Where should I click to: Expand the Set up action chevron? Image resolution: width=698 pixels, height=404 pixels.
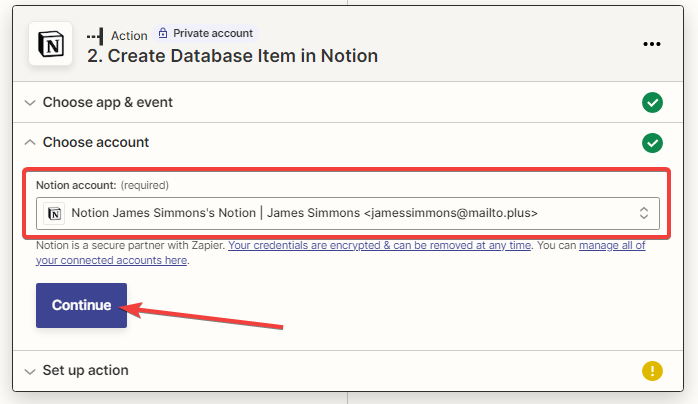(29, 371)
